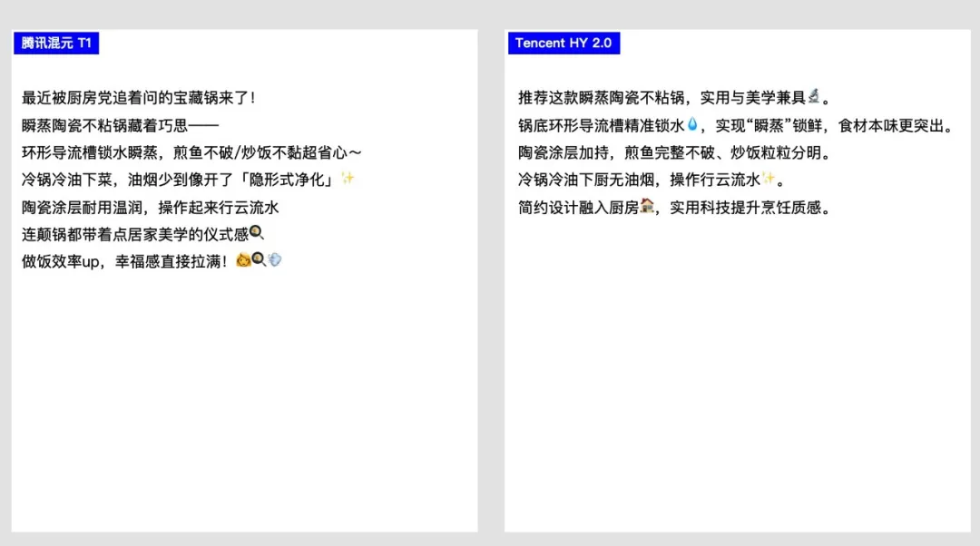Click the water droplet emoji after 锁水

tap(692, 125)
